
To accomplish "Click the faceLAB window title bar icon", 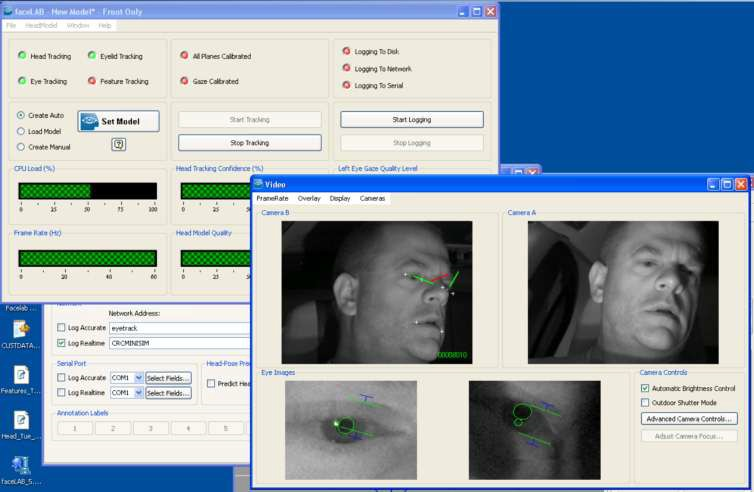I will (x=8, y=11).
